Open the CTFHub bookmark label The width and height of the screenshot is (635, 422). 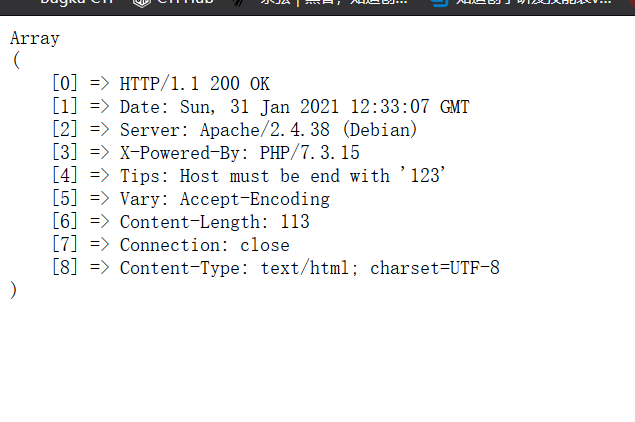point(185,2)
